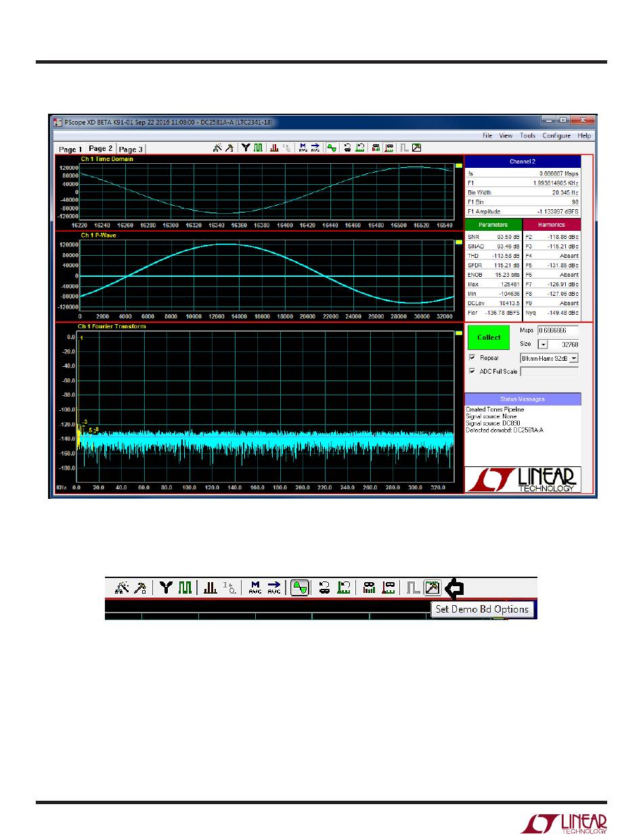Toggle the Repeat checkbox
Image resolution: width=643 pixels, height=840 pixels.
(x=472, y=357)
